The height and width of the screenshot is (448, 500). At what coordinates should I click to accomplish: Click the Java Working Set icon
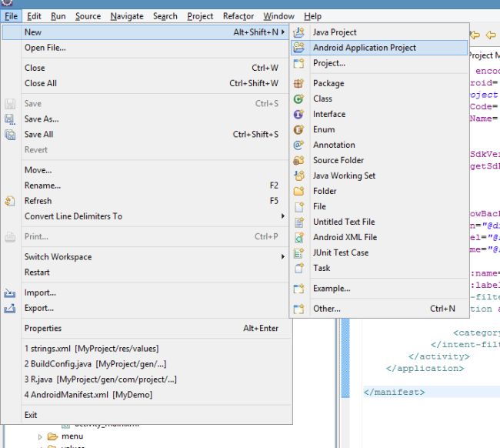[x=298, y=176]
